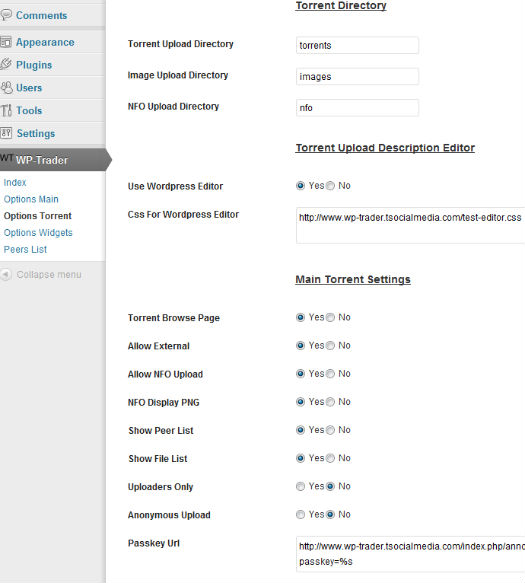Click the Users icon in sidebar
Viewport: 525px width, 583px height.
pyautogui.click(x=6, y=87)
